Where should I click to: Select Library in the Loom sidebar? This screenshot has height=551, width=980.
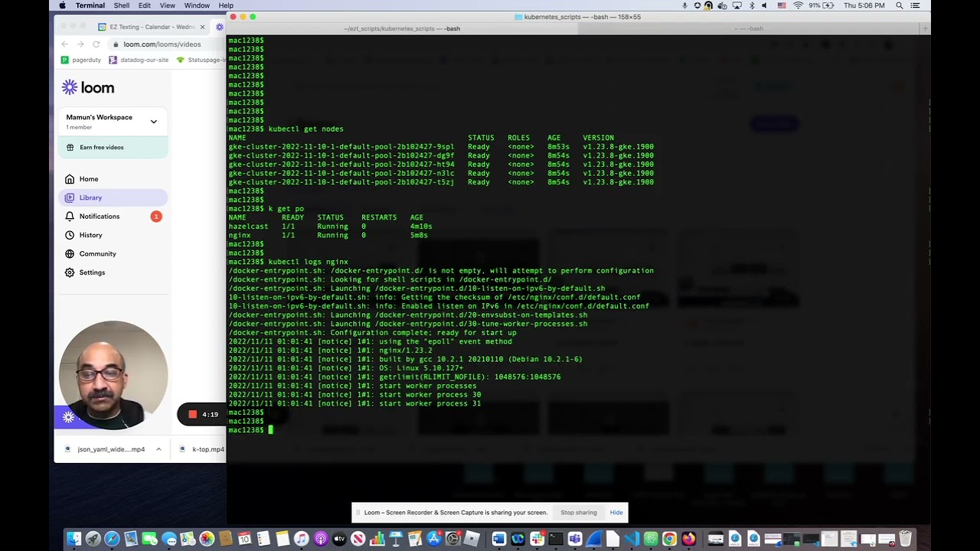(x=113, y=197)
